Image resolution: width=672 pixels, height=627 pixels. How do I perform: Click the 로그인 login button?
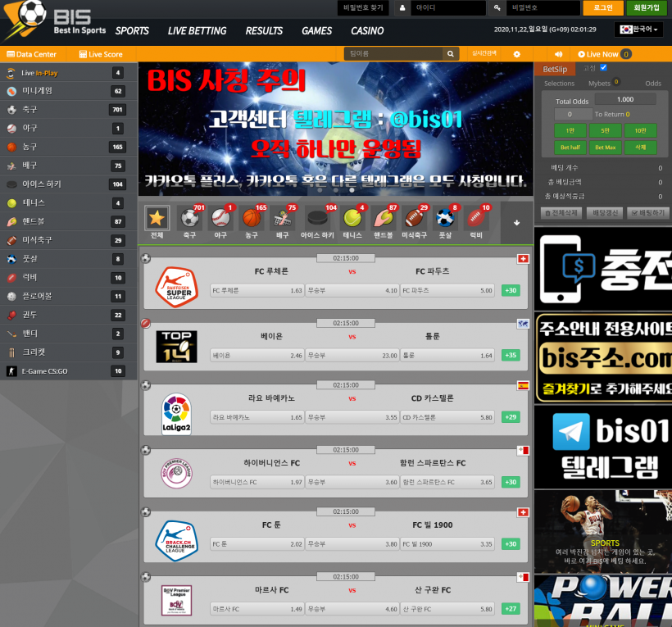tap(603, 7)
